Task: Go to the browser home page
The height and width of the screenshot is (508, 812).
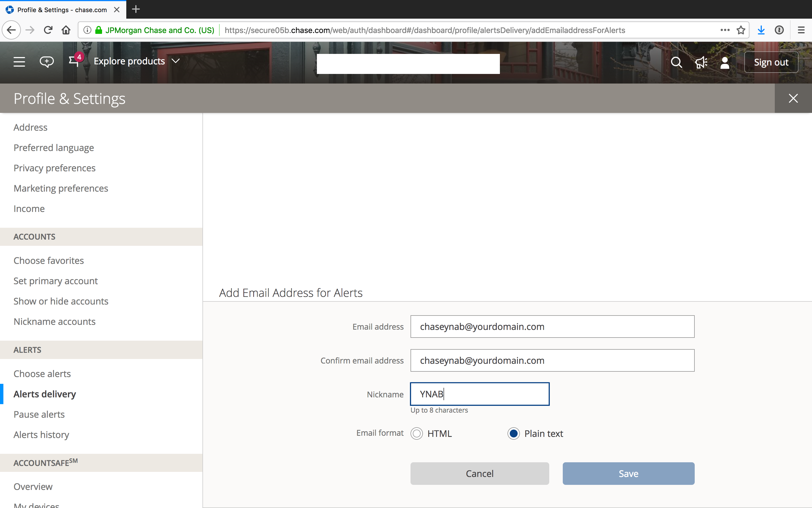Action: coord(66,30)
